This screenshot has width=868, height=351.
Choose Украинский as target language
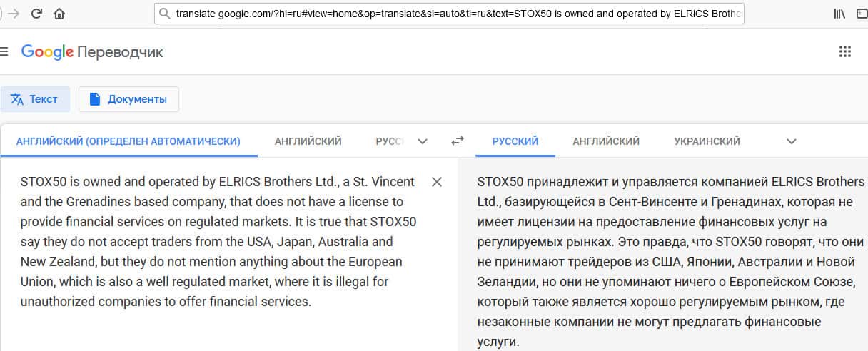pos(707,141)
